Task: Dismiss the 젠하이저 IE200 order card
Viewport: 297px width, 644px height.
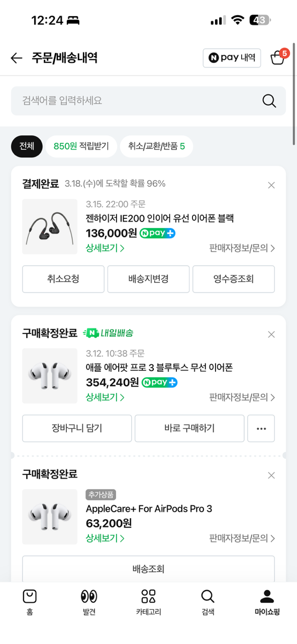Action: pos(271,185)
